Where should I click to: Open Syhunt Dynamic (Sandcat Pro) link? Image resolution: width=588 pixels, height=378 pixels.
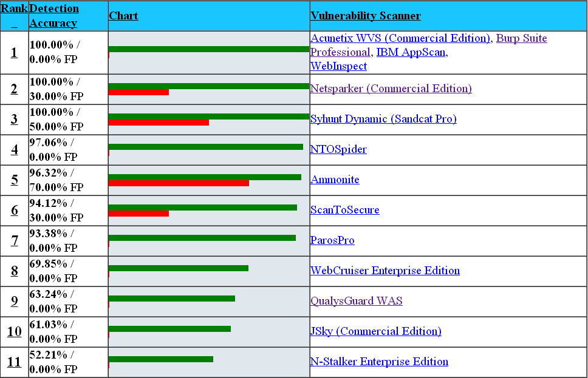click(x=383, y=119)
